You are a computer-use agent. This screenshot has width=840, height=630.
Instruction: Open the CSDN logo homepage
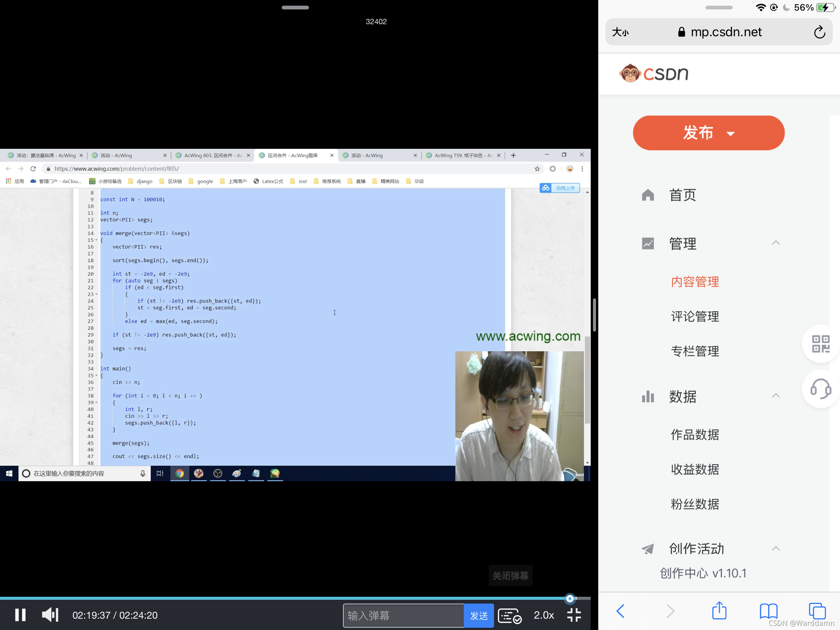pyautogui.click(x=653, y=73)
